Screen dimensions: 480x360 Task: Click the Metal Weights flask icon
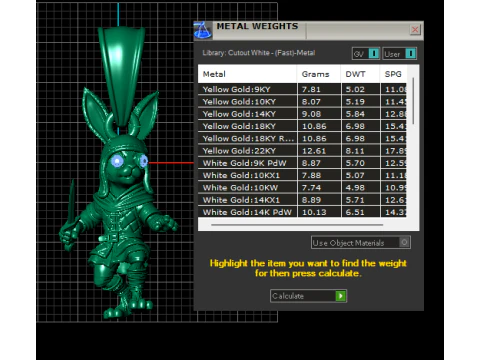coord(202,31)
